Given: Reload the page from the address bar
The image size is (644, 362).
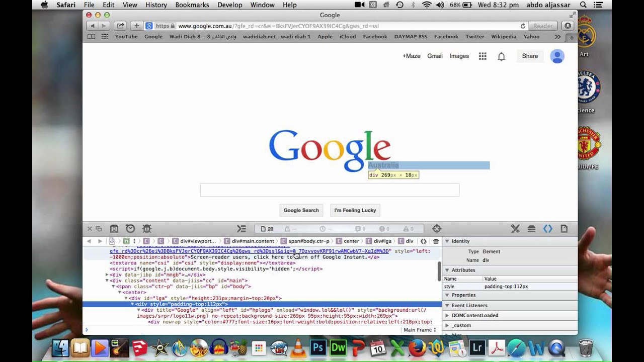Looking at the screenshot, I should point(523,26).
